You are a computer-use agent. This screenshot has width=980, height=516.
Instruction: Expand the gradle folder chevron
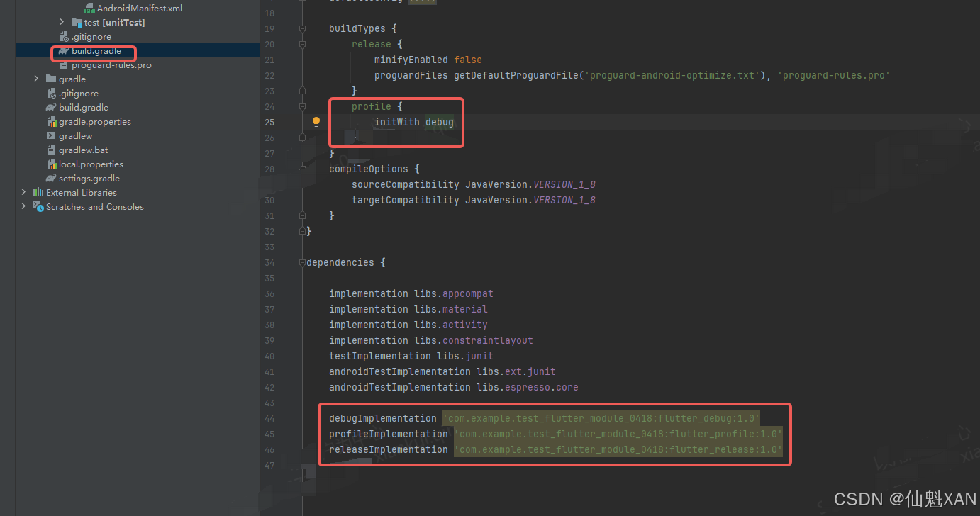[37, 79]
